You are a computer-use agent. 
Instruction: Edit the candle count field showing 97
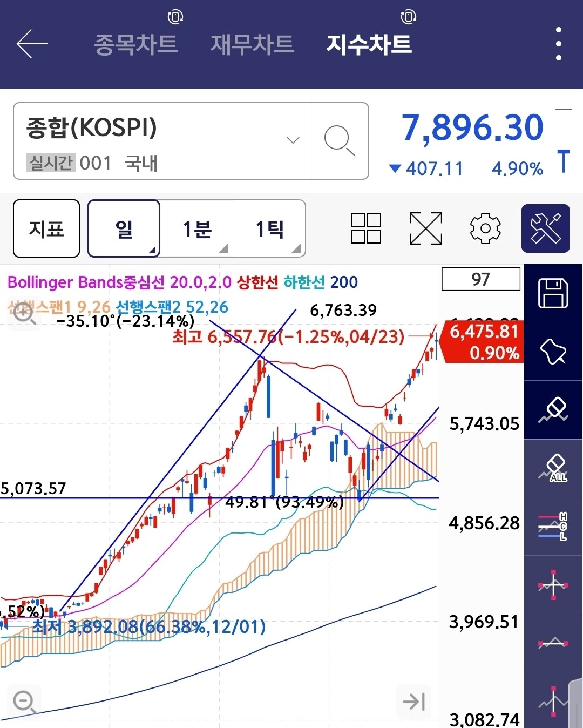pyautogui.click(x=481, y=279)
